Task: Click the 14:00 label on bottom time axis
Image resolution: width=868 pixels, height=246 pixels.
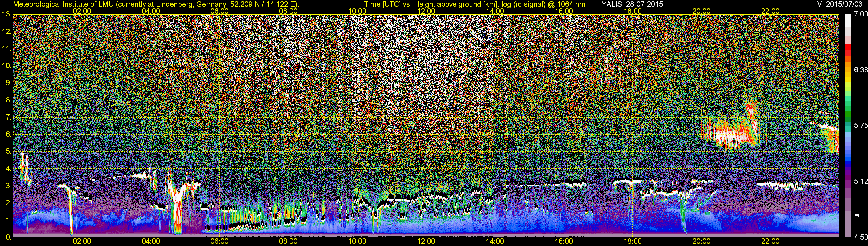Action: coord(495,241)
